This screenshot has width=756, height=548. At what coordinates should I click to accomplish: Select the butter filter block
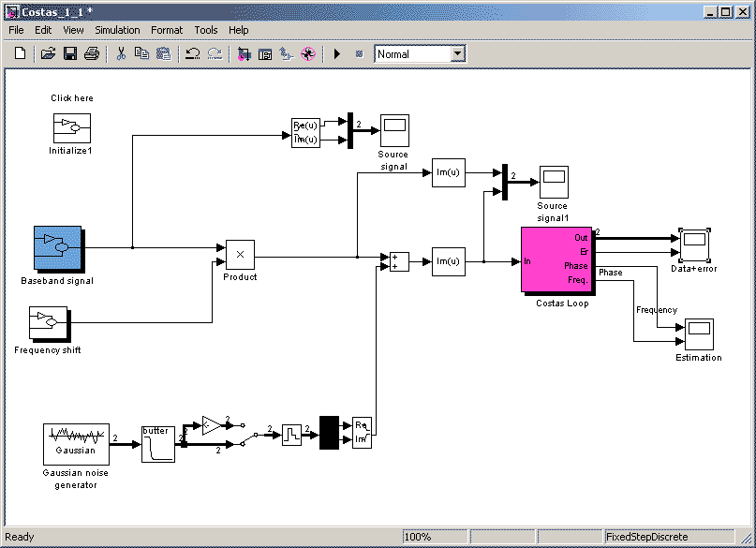click(x=158, y=444)
